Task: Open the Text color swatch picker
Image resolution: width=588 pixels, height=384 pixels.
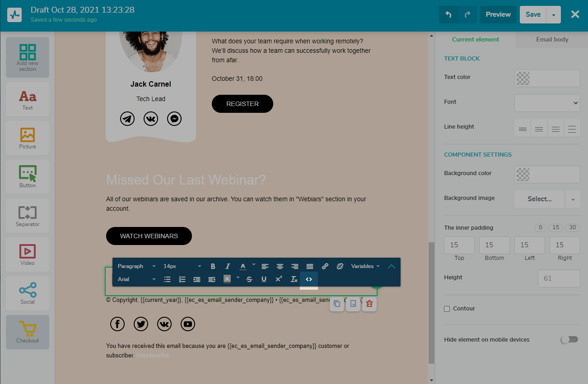Action: tap(547, 78)
